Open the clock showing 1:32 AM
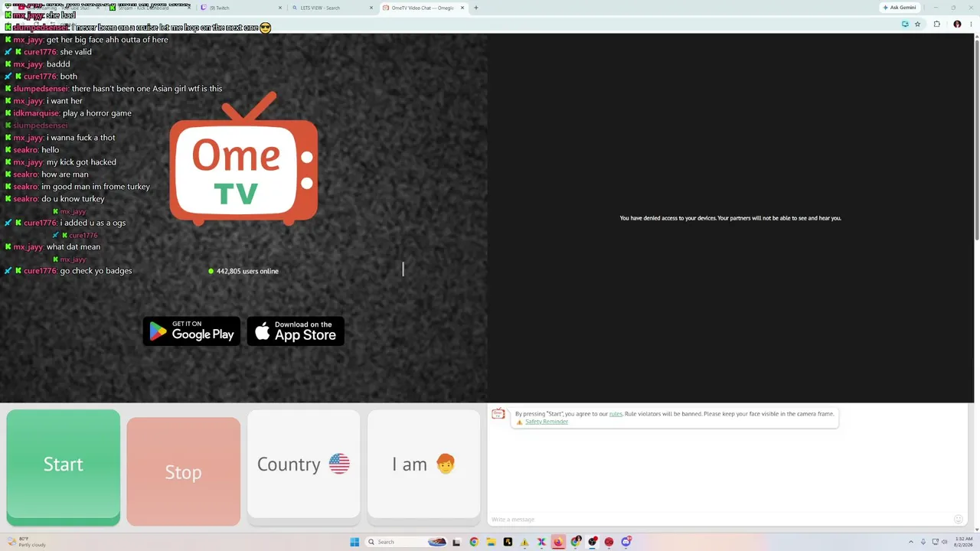980x551 pixels. (x=962, y=542)
